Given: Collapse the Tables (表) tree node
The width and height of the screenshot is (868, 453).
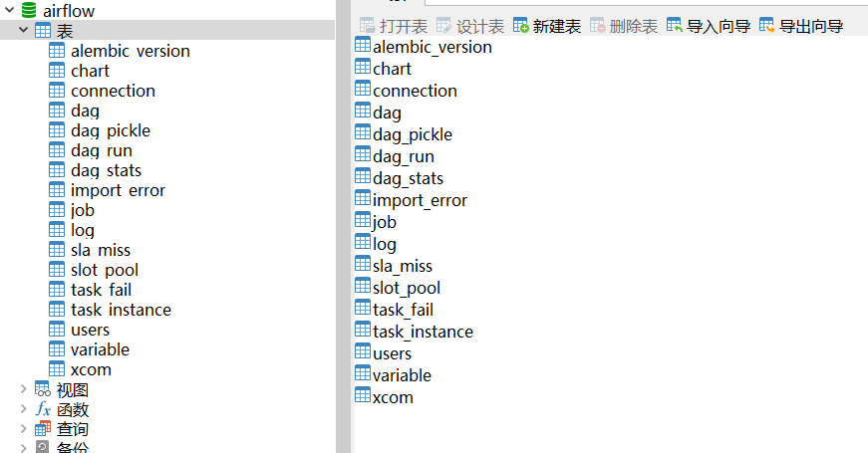Looking at the screenshot, I should pos(23,31).
